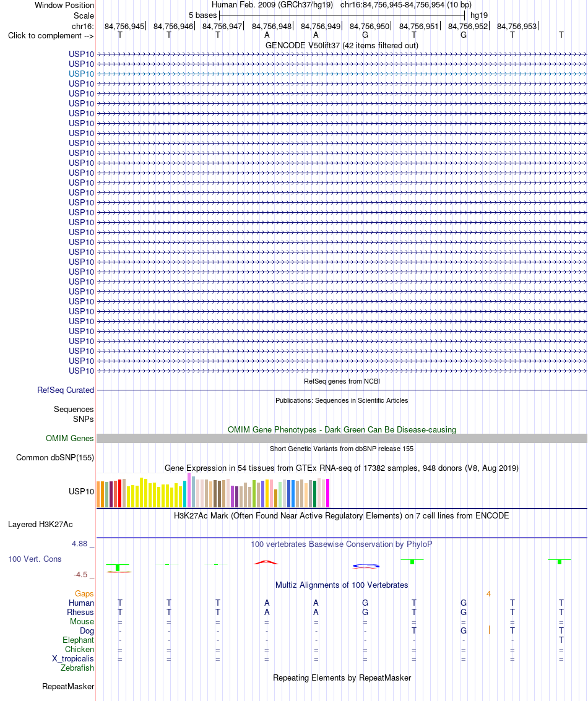The height and width of the screenshot is (701, 588).
Task: Click the Rhesus alignment row label
Action: (x=80, y=613)
